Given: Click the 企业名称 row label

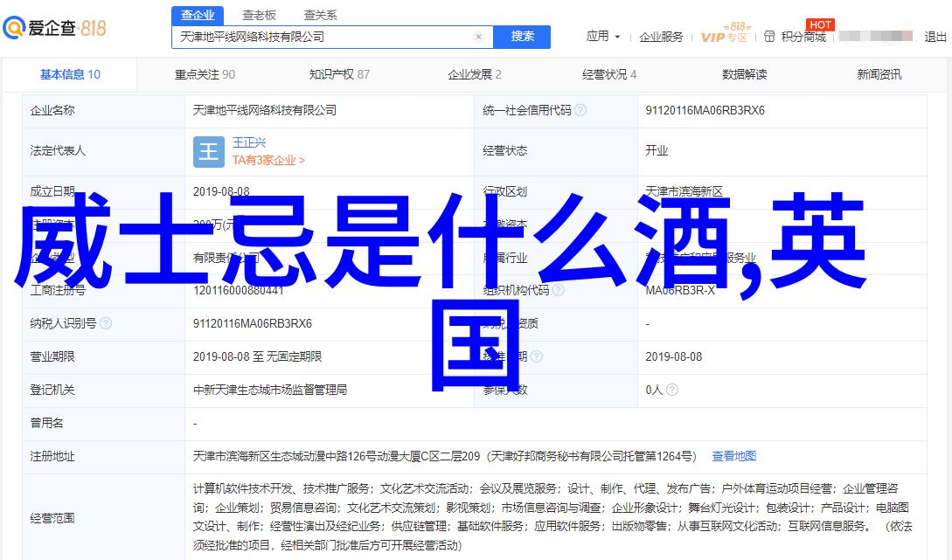Looking at the screenshot, I should (x=52, y=110).
